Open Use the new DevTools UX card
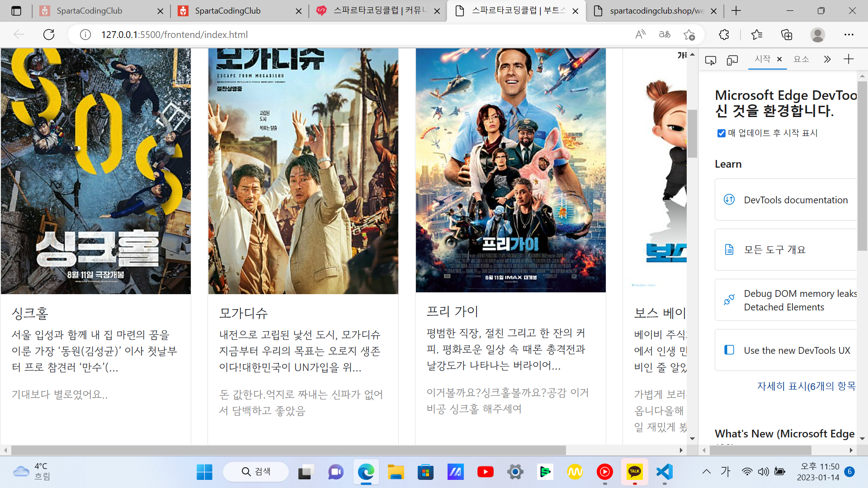 [786, 350]
